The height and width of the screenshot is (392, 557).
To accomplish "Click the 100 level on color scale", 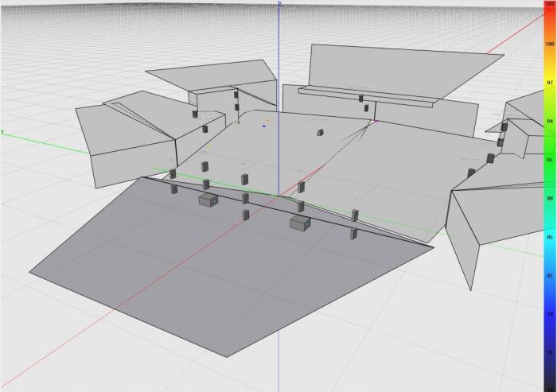I will (549, 44).
